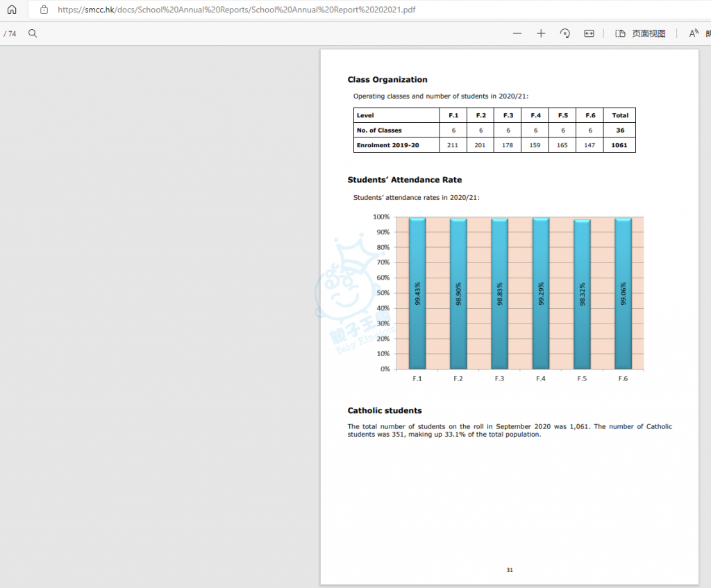Screen dimensions: 711x588
Task: Select enrolment value 211
Action: tap(453, 146)
